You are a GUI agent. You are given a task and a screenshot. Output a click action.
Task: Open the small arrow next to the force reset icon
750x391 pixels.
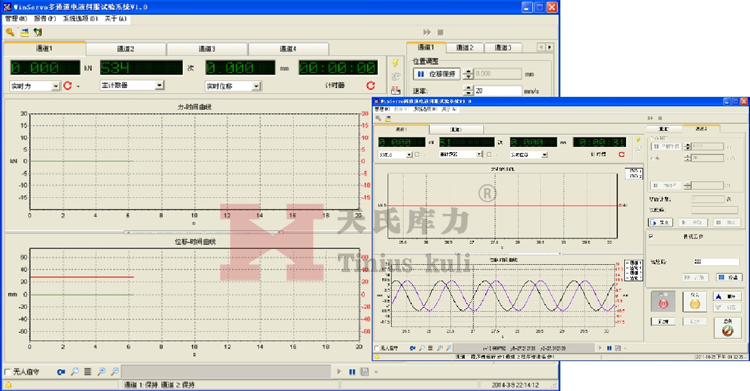coord(78,87)
